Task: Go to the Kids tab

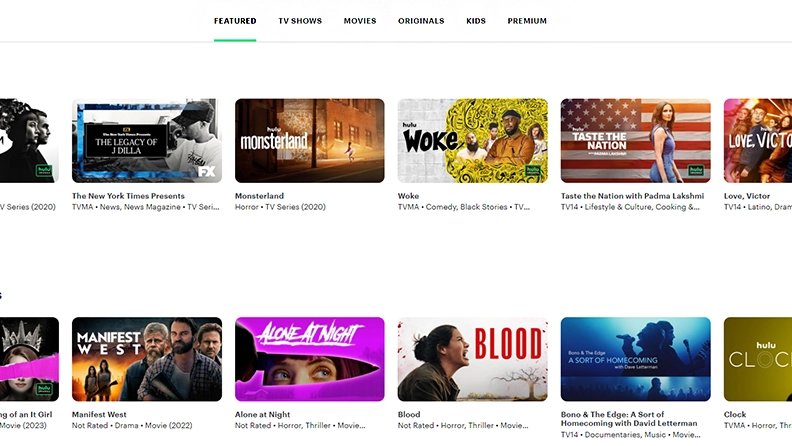Action: pos(476,21)
